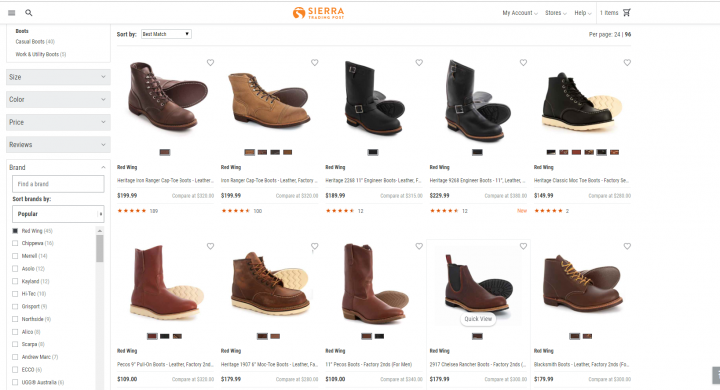The width and height of the screenshot is (720, 390).
Task: Select the brown swatch on Heritage Iron Ranger
Action: 165,152
